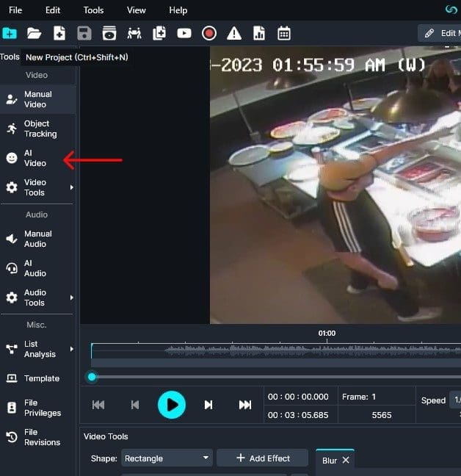Click the archive box toolbar icon
The image size is (461, 476).
tap(109, 33)
